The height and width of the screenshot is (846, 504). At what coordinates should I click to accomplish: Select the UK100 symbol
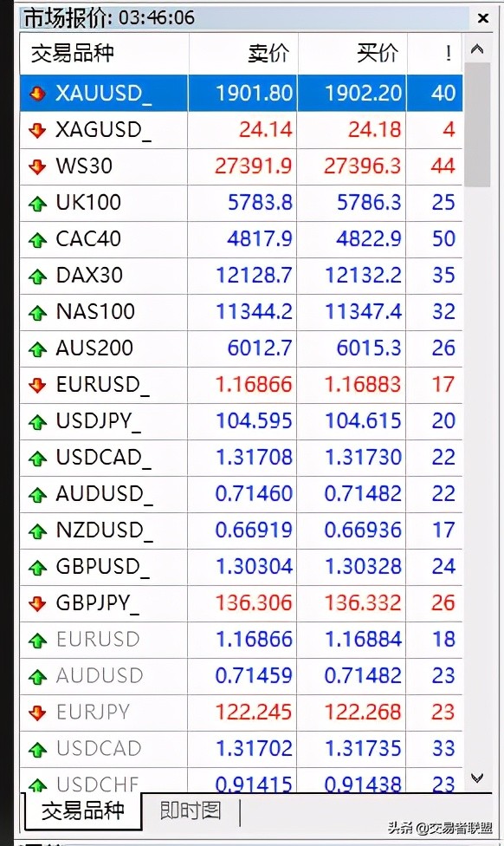[88, 203]
